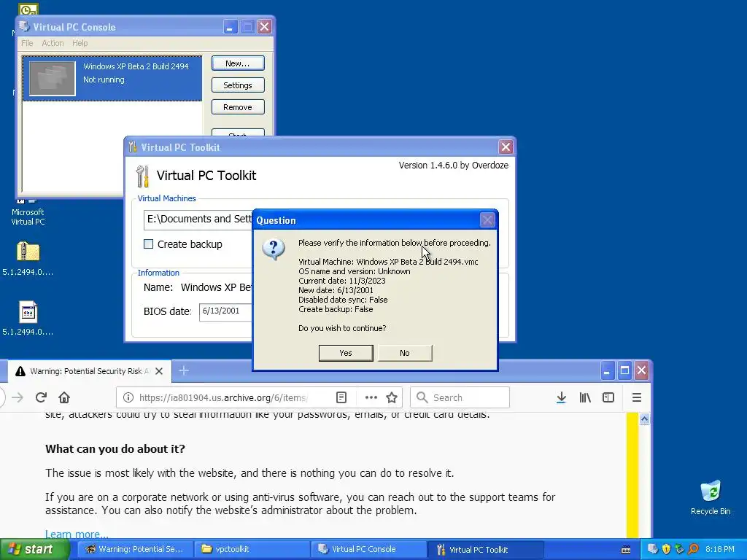Bookmark this page with star icon

tap(392, 397)
